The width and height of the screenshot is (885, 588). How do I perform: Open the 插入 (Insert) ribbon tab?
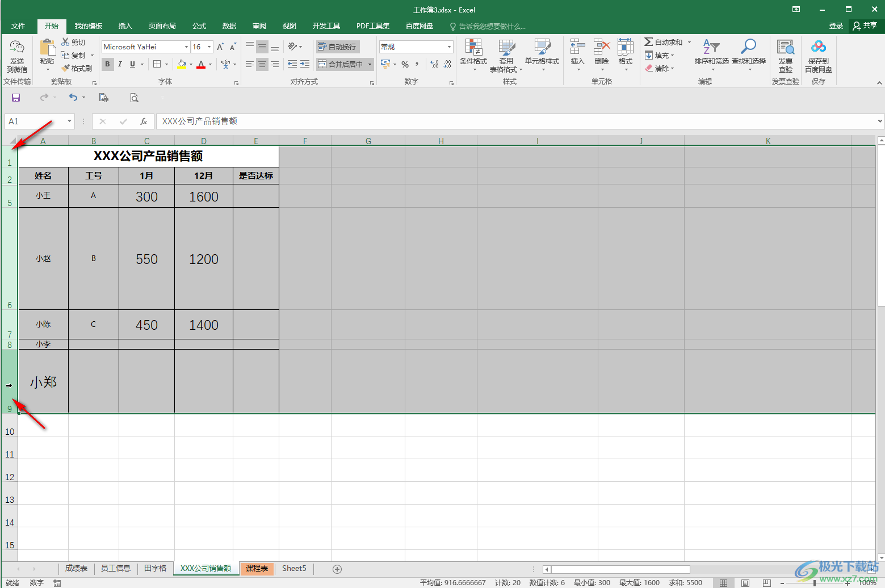pos(125,26)
